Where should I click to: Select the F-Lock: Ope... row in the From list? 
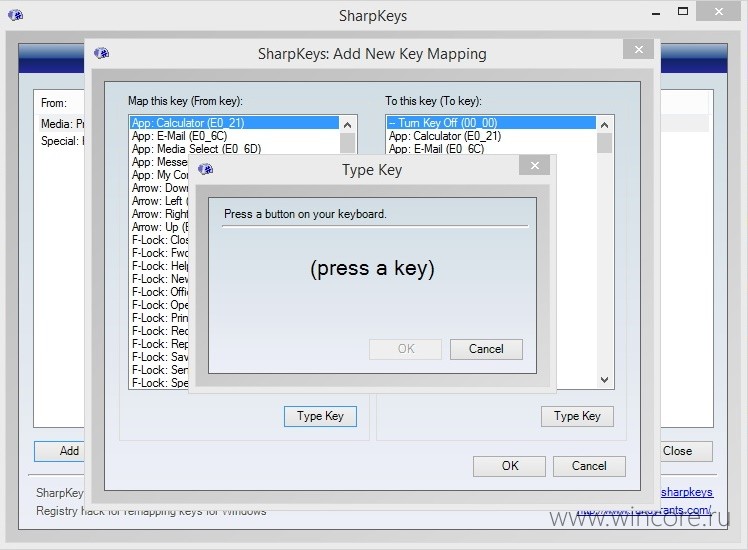pyautogui.click(x=159, y=305)
